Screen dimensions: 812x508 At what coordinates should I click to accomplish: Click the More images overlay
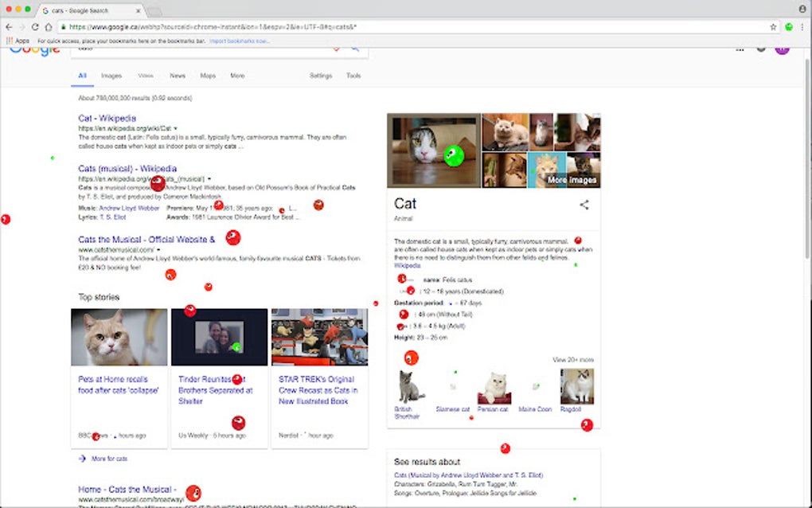click(574, 180)
